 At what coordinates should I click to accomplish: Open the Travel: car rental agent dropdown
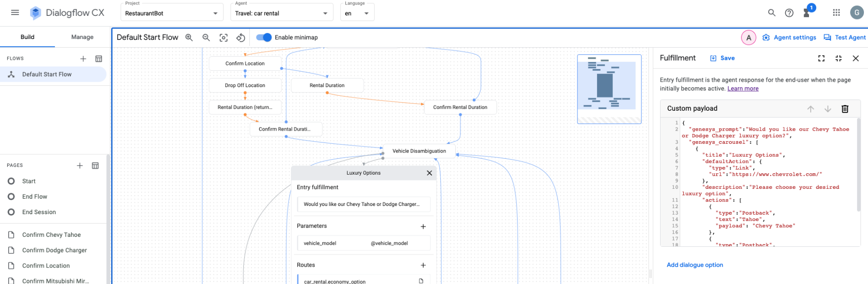tap(281, 13)
